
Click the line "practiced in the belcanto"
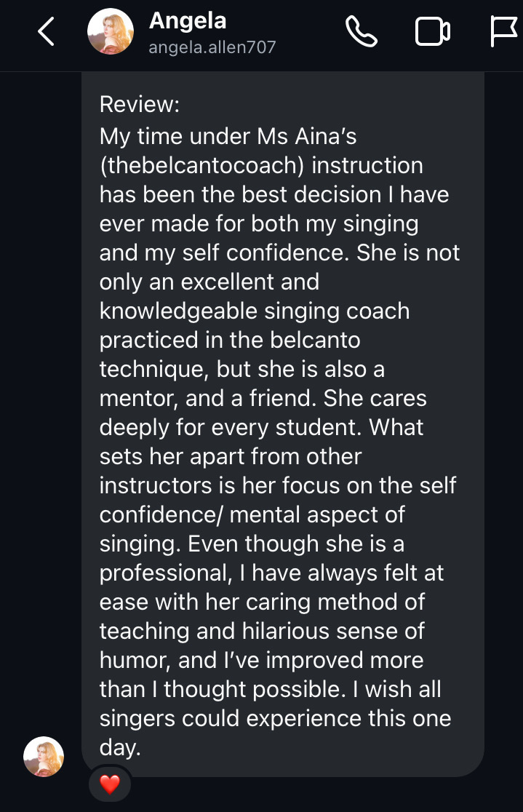(230, 340)
